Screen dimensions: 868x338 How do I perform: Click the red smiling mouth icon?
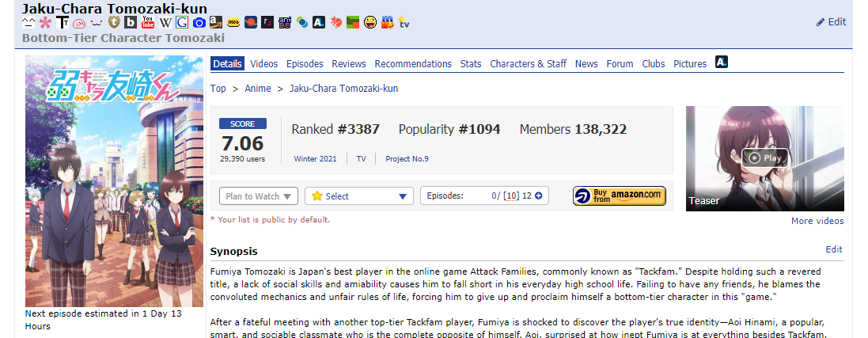97,23
